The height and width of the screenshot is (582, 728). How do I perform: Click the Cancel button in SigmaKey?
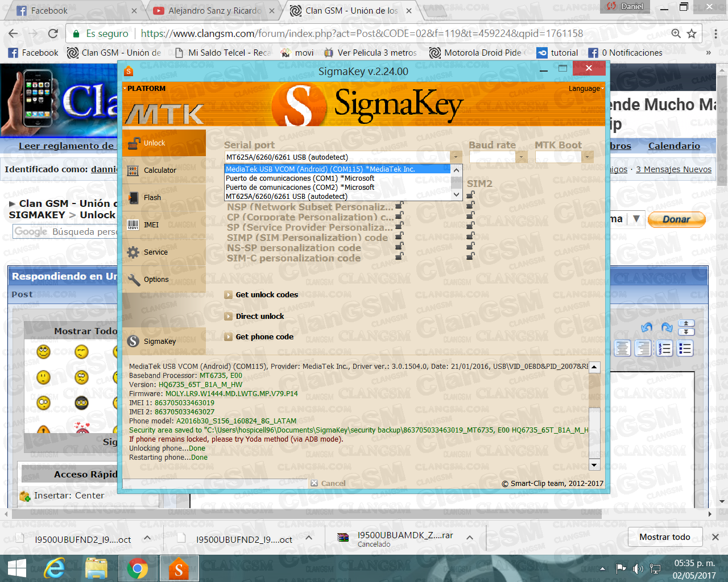point(328,484)
